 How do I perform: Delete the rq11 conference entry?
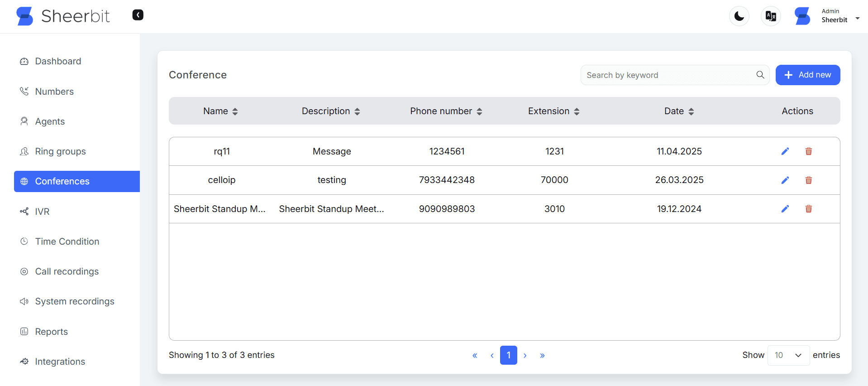[x=808, y=151]
